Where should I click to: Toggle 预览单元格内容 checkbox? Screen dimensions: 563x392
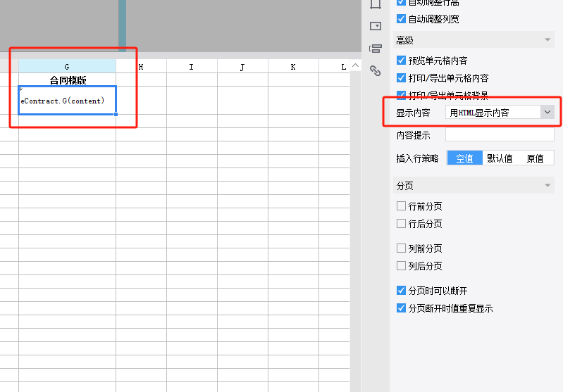click(x=401, y=61)
